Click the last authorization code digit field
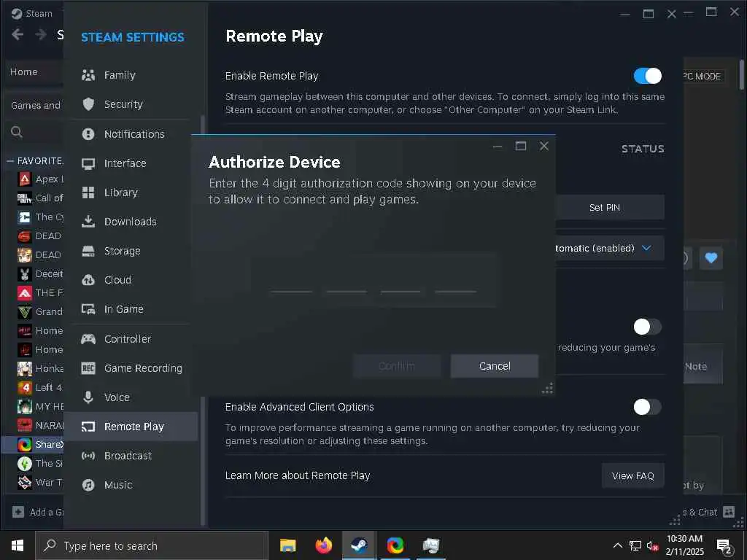This screenshot has width=747, height=560. [x=455, y=281]
